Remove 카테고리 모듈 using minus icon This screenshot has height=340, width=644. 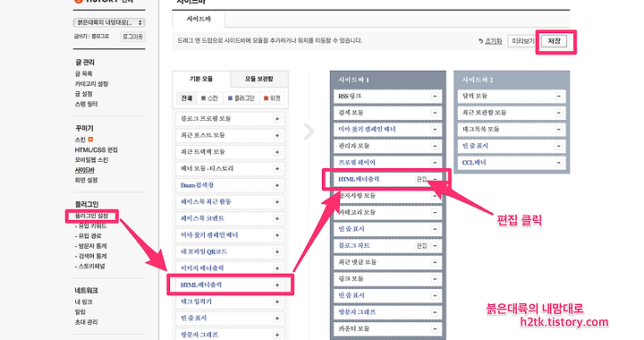[435, 213]
